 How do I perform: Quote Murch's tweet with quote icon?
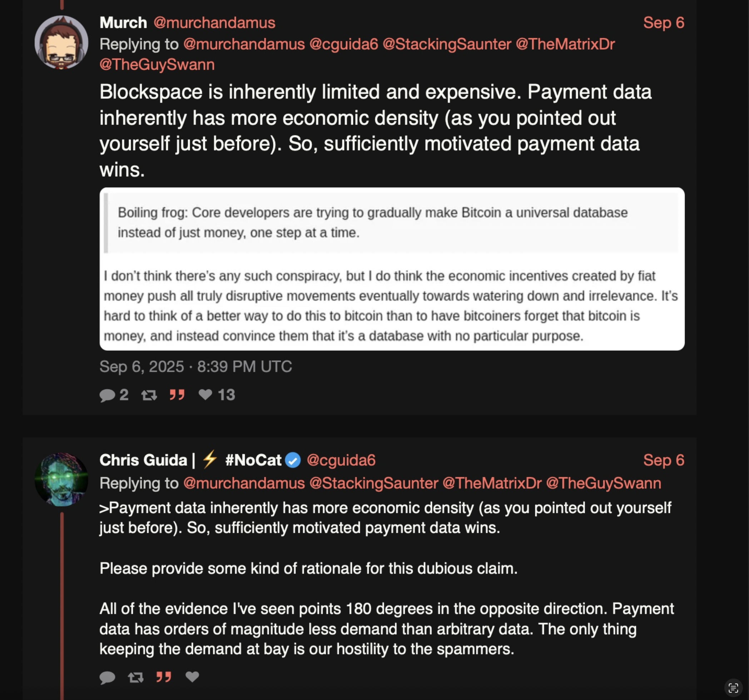point(177,395)
